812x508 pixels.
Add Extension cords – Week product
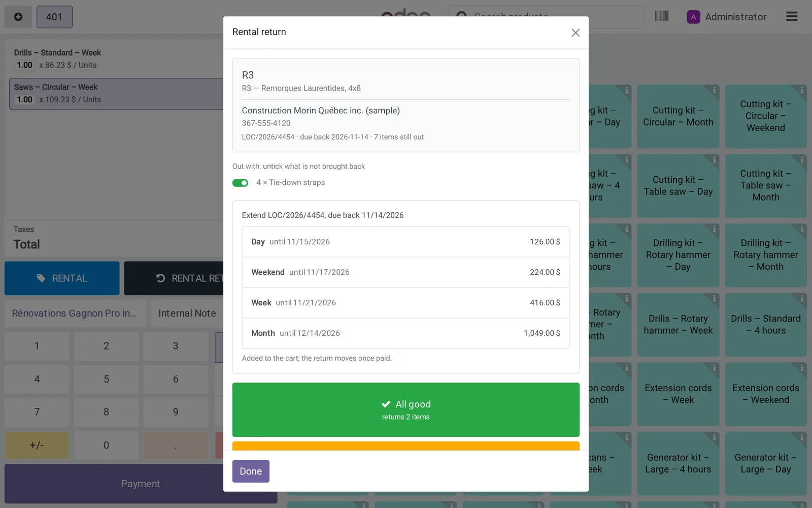pyautogui.click(x=678, y=394)
